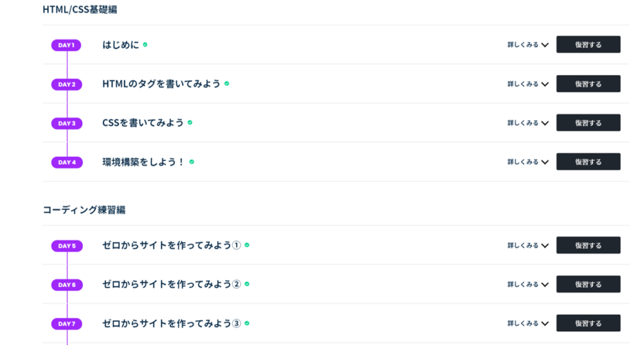Select the DAY 6 badge
This screenshot has height=345, width=644.
click(x=67, y=285)
